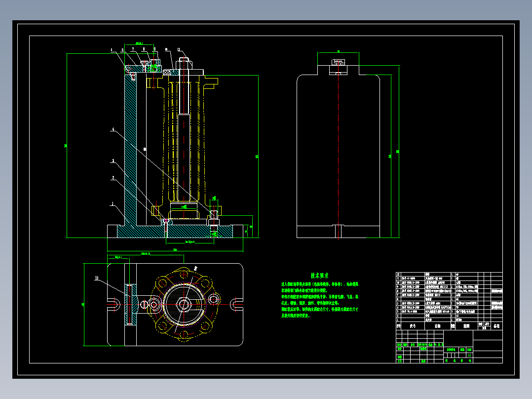Select the red centerline in the side view
Viewport: 532px width, 399px height.
coord(338,150)
